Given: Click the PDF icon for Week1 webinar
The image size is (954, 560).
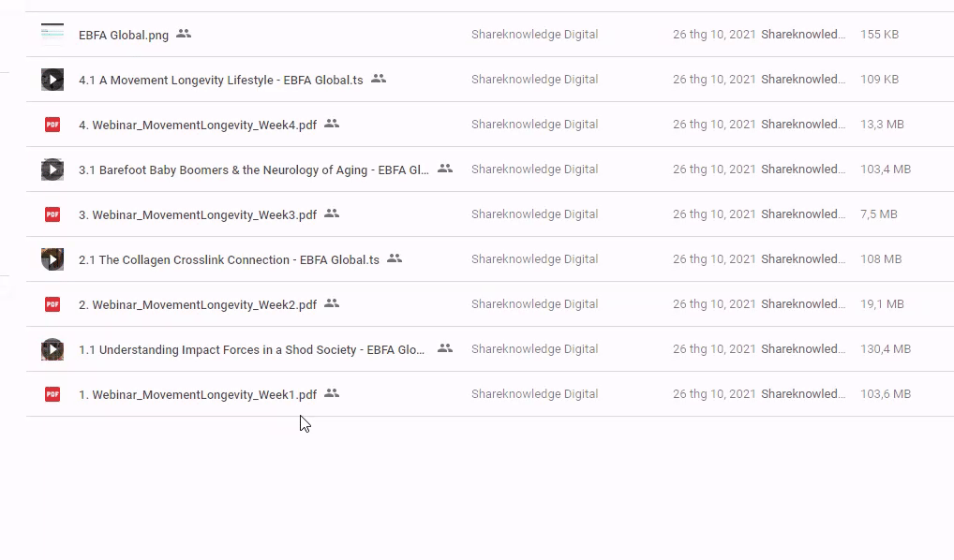Looking at the screenshot, I should [x=52, y=394].
